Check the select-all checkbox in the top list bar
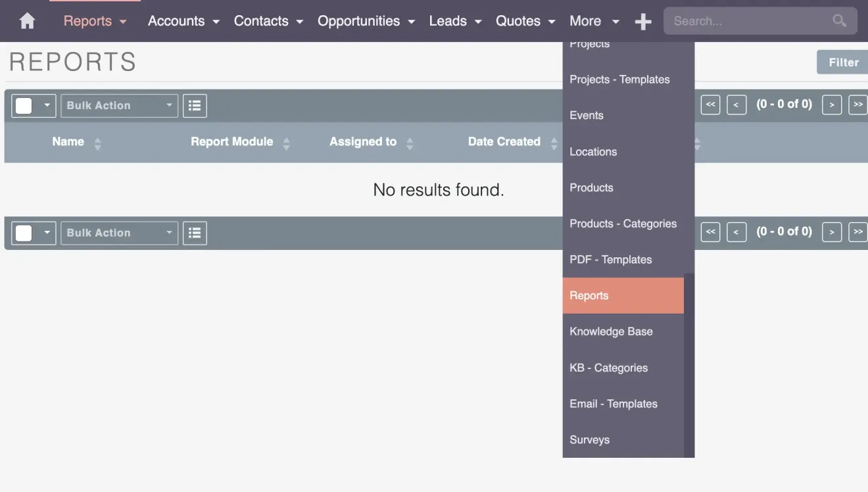 23,105
